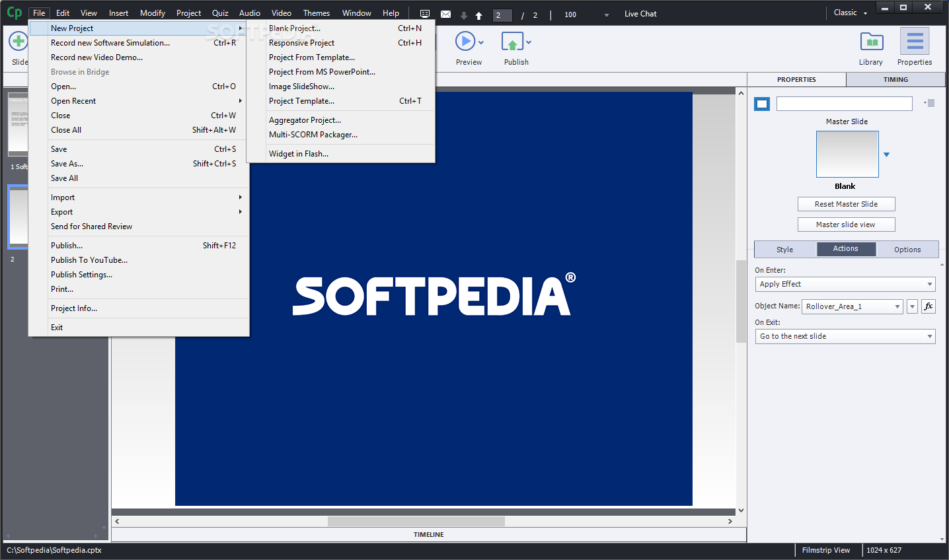This screenshot has width=949, height=560.
Task: Click the Publish toolbar icon
Action: tap(512, 42)
